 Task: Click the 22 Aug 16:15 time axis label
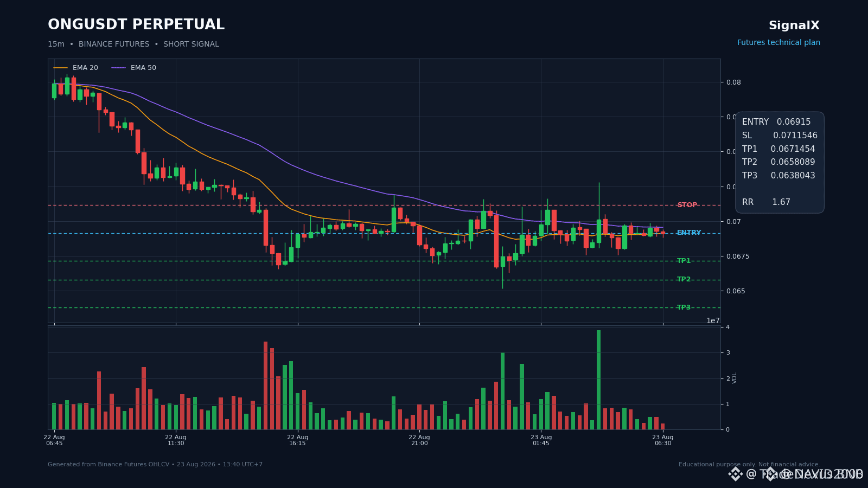(x=298, y=440)
